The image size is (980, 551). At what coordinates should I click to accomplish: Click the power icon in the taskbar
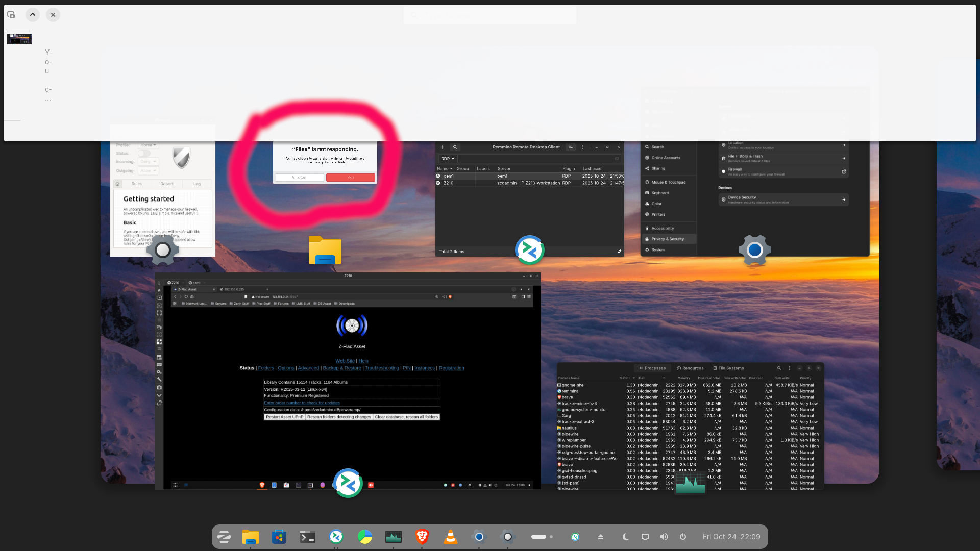[683, 537]
